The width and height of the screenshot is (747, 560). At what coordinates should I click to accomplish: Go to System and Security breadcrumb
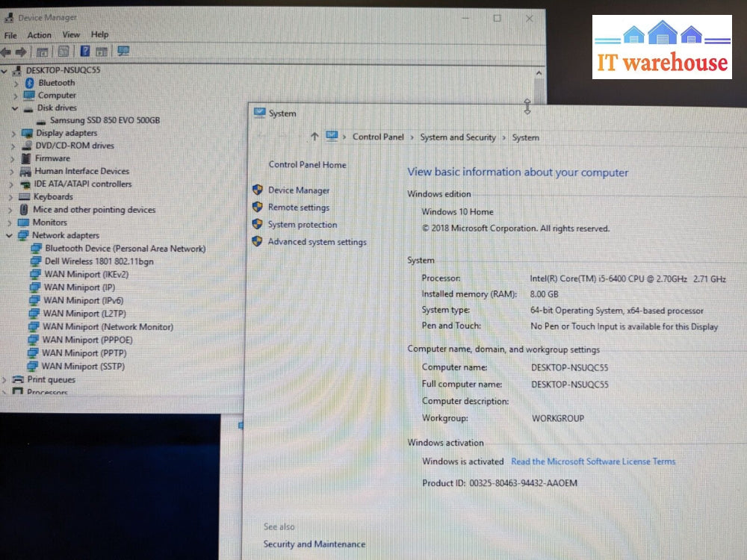[x=457, y=137]
